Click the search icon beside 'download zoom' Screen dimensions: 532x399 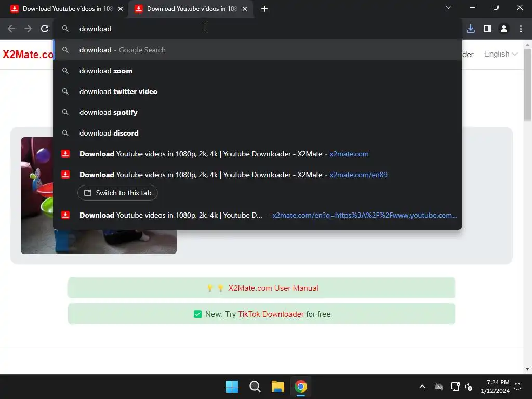pos(65,71)
